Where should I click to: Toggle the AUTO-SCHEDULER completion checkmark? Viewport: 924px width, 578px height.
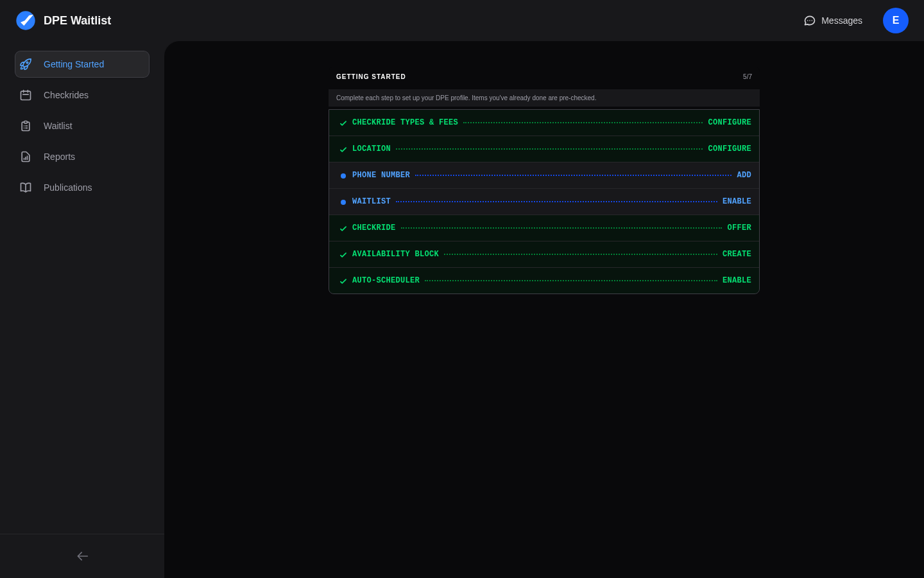[x=343, y=281]
